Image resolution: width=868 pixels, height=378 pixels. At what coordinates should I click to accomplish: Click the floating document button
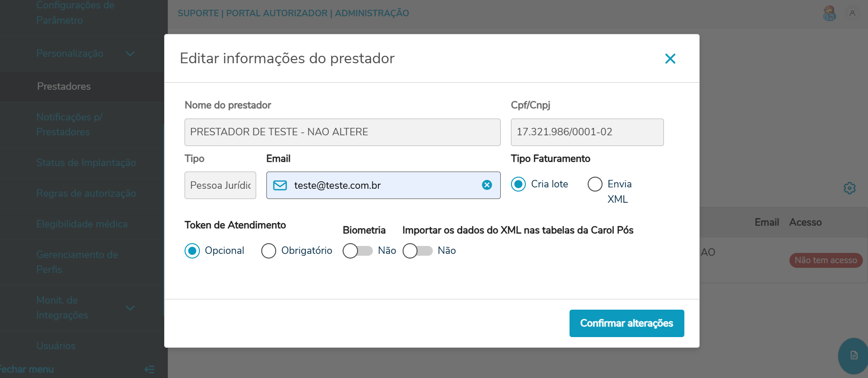tap(854, 356)
